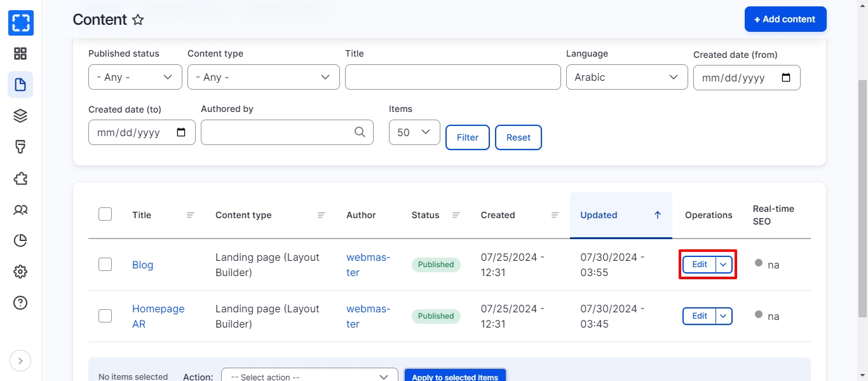Click the Varbase logo icon in sidebar
Image resolution: width=868 pixels, height=381 pixels.
tap(20, 23)
